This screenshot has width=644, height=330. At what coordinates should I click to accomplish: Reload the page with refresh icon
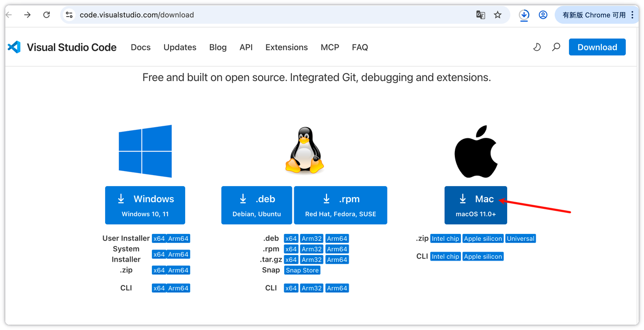(x=46, y=15)
